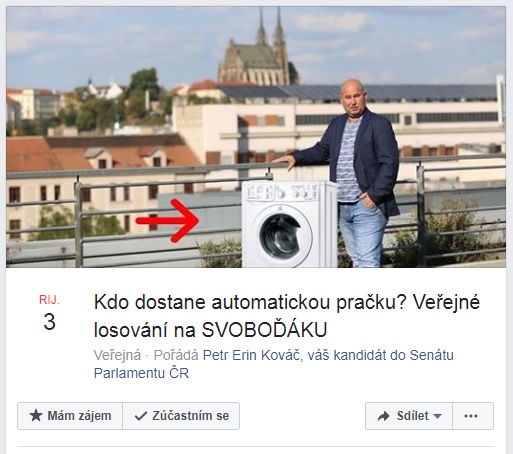
Task: Expand the Sdílet dropdown caret
Action: coord(437,416)
